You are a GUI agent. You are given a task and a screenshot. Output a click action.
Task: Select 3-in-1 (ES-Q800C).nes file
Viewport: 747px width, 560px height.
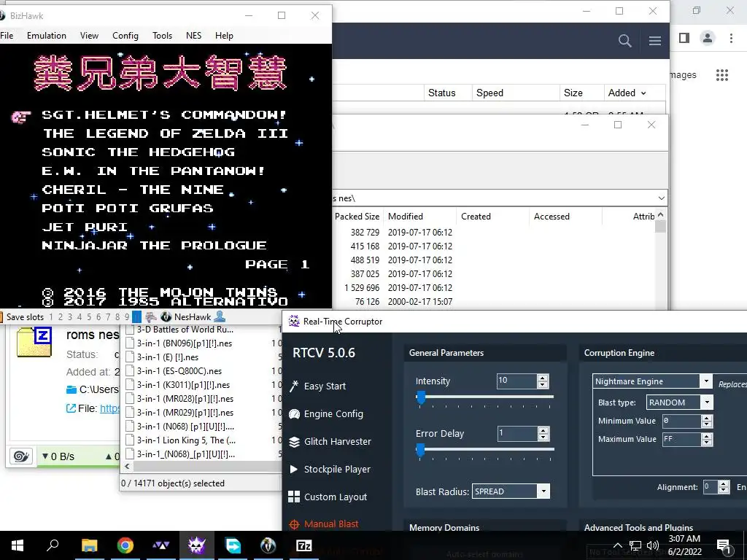click(179, 371)
